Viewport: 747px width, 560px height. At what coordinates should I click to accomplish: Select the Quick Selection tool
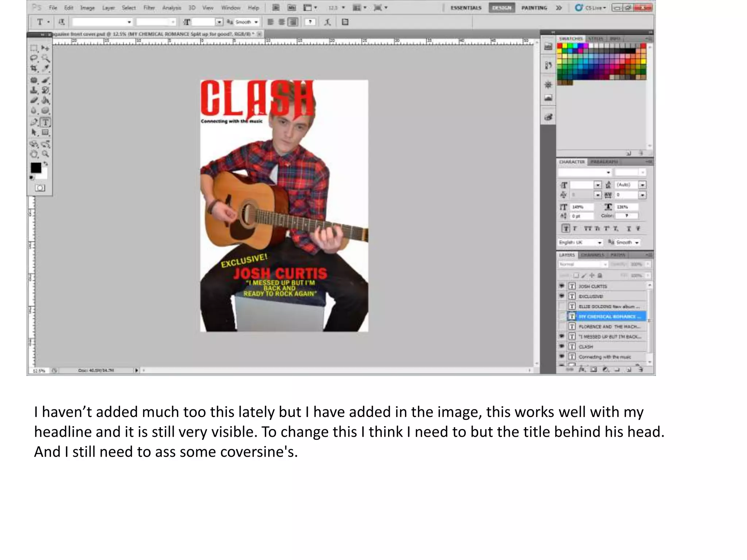point(45,58)
